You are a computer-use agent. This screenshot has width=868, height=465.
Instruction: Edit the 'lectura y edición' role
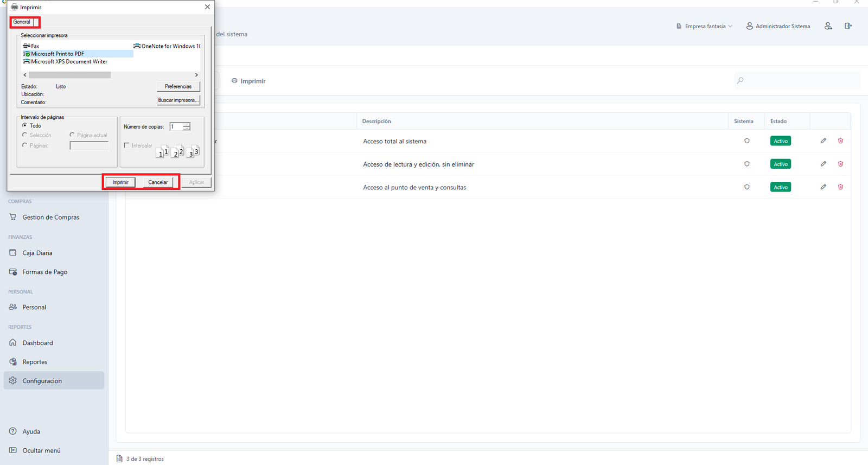click(823, 164)
